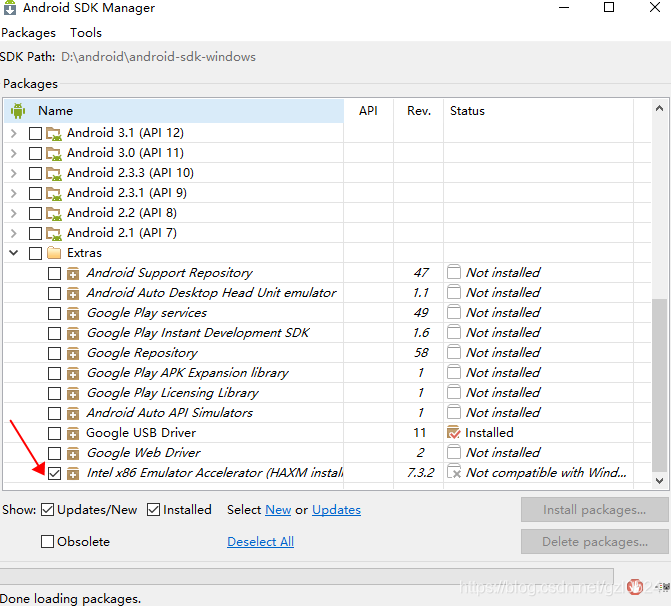Click the Not installed status icon for Google Repository
This screenshot has height=606, width=671.
pos(454,352)
